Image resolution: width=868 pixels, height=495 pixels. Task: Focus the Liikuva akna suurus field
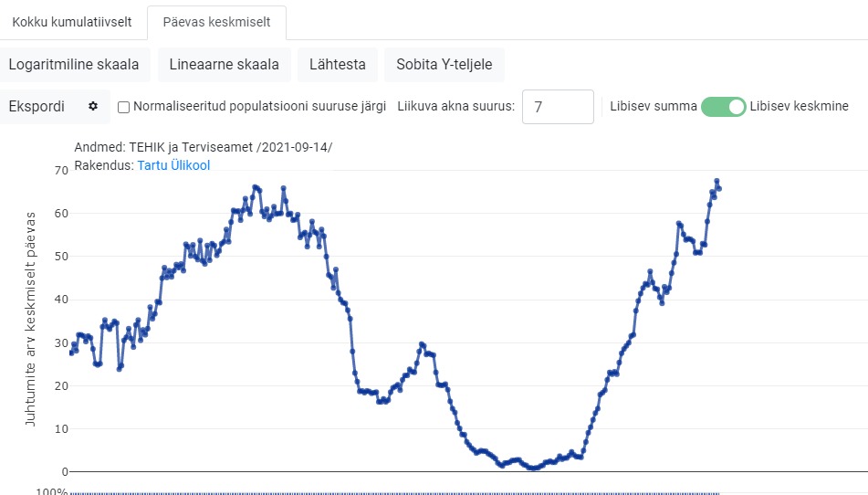point(558,106)
